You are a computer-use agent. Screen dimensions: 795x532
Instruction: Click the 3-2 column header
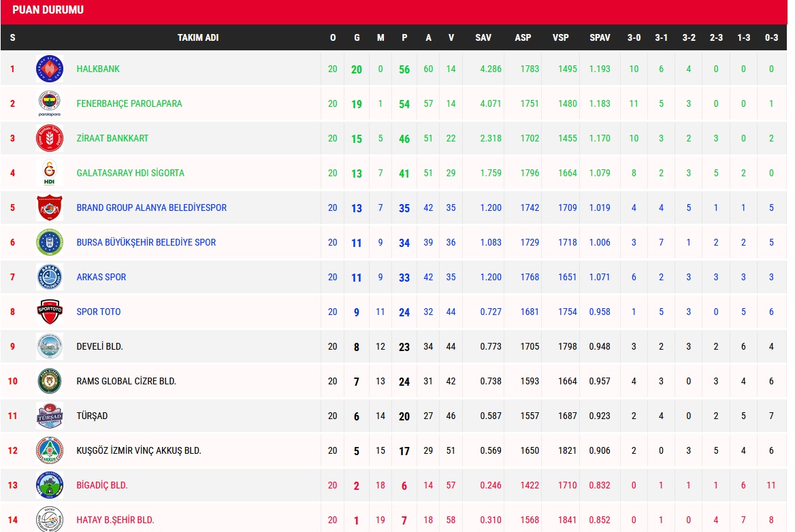pos(689,37)
